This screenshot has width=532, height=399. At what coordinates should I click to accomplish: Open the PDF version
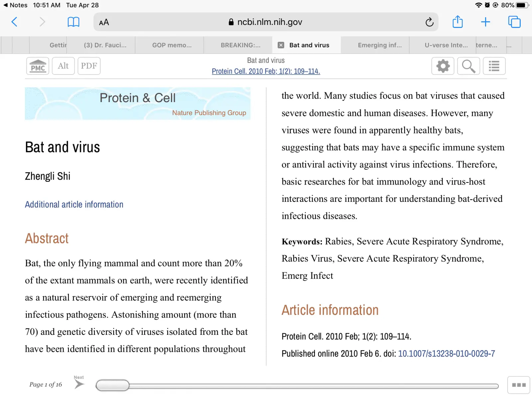89,66
